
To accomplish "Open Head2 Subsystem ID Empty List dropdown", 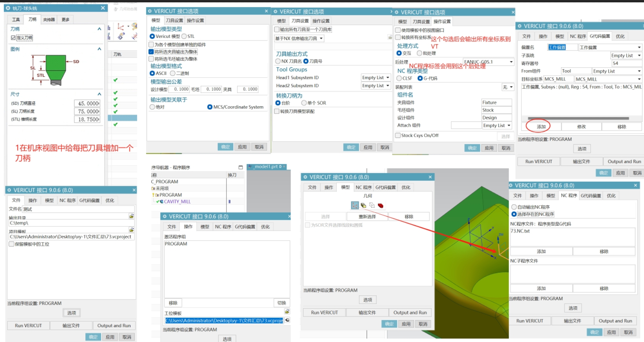I will pos(375,85).
